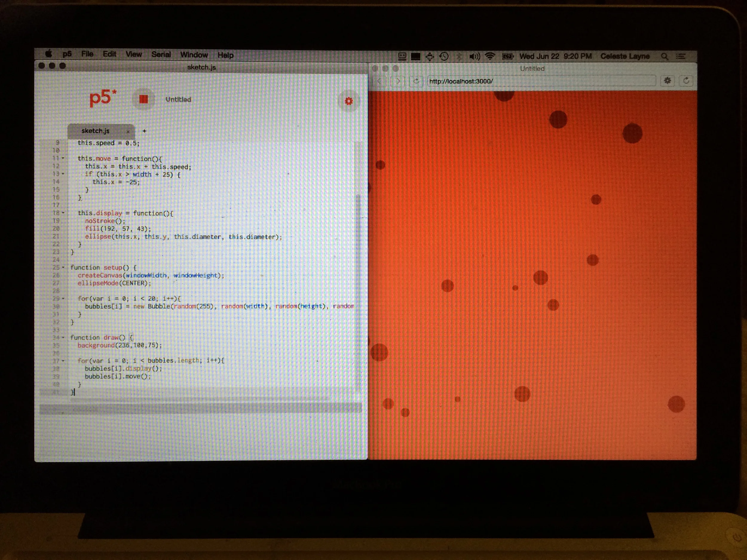This screenshot has height=560, width=747.
Task: Click the date and time display
Action: (555, 56)
